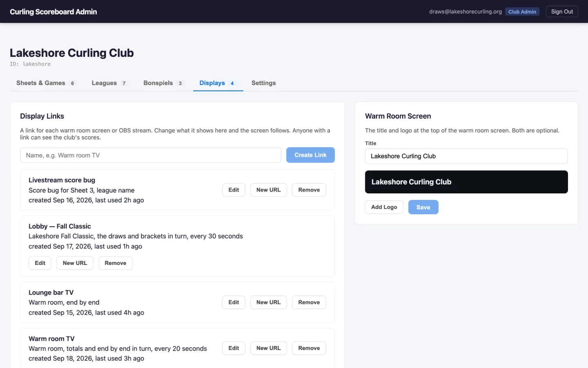Click the 'Livestream score bug' link name
588x368 pixels.
[x=62, y=180]
